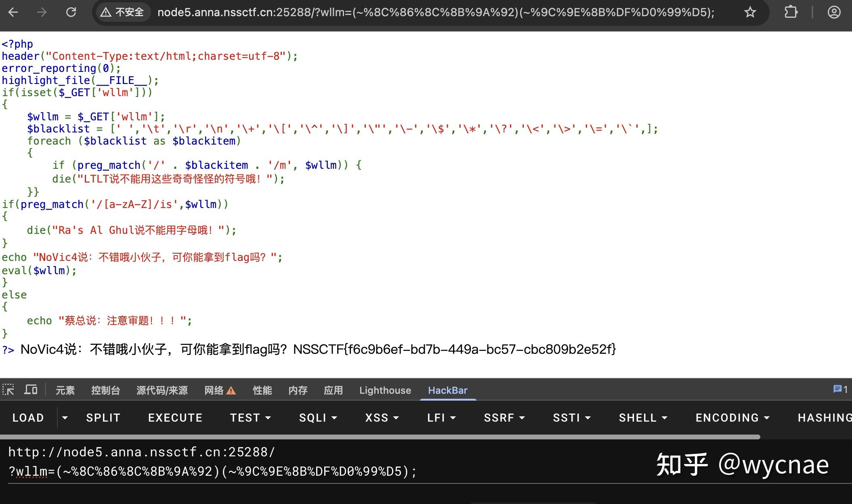Screen dimensions: 852x504
Task: Open the browser profile account icon
Action: click(x=833, y=12)
